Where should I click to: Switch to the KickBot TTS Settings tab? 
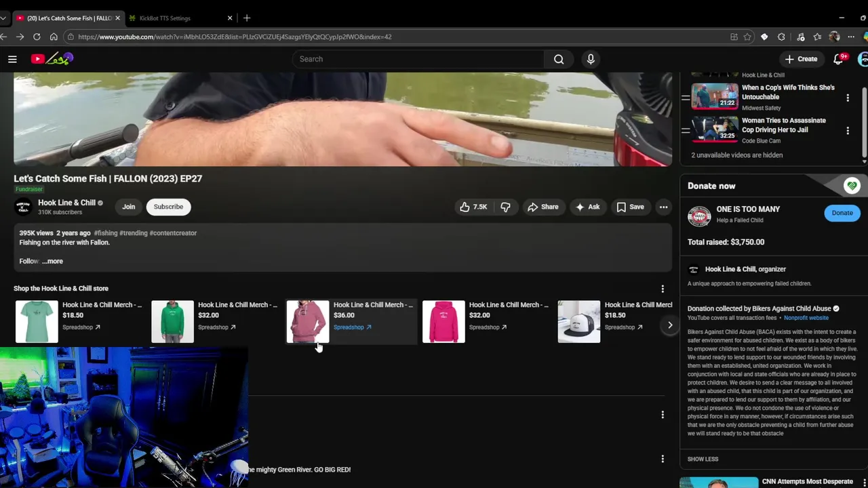coord(165,18)
